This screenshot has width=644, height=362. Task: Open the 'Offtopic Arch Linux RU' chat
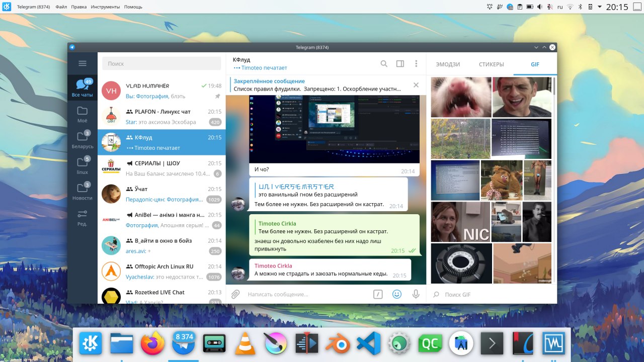point(162,272)
